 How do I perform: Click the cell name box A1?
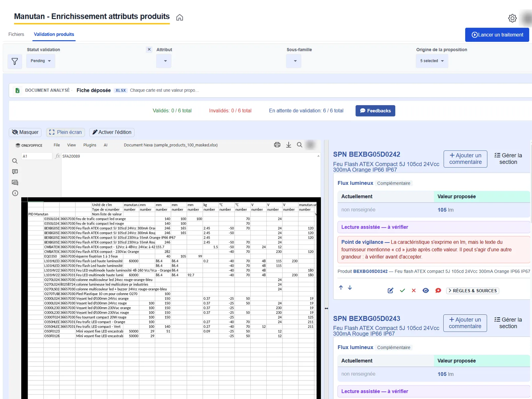coord(37,156)
